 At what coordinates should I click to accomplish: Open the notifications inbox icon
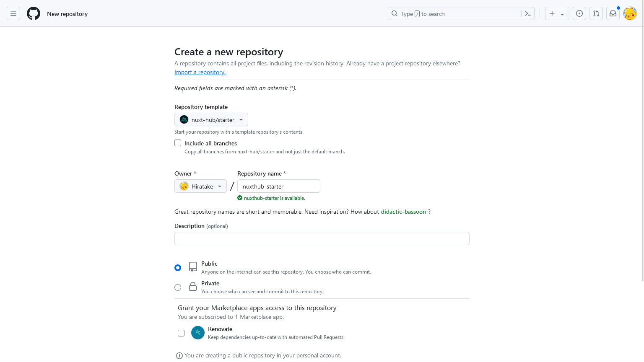tap(613, 13)
